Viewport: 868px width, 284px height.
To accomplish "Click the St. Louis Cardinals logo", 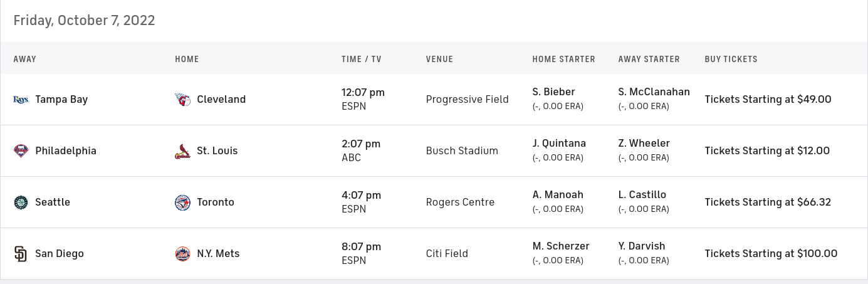I will pyautogui.click(x=182, y=151).
